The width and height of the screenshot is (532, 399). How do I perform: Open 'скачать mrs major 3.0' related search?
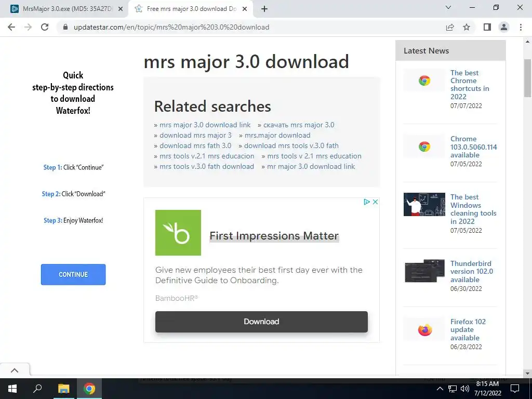(299, 125)
